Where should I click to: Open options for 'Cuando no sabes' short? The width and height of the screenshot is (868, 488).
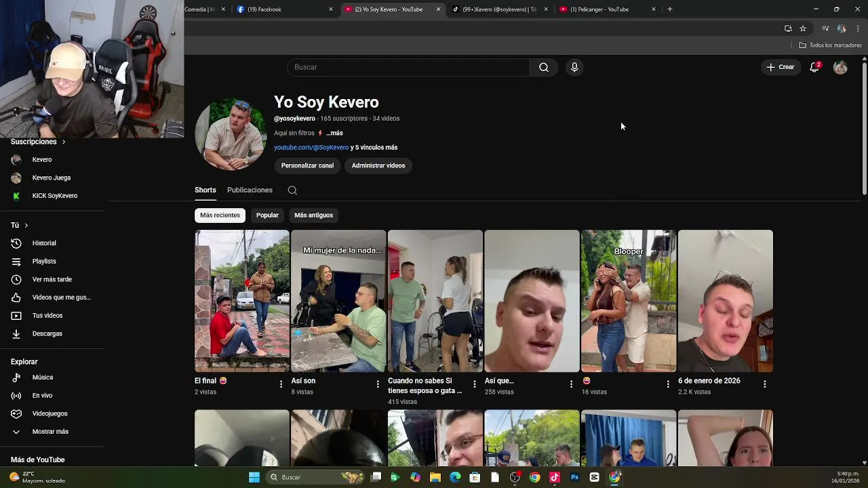[x=474, y=384]
